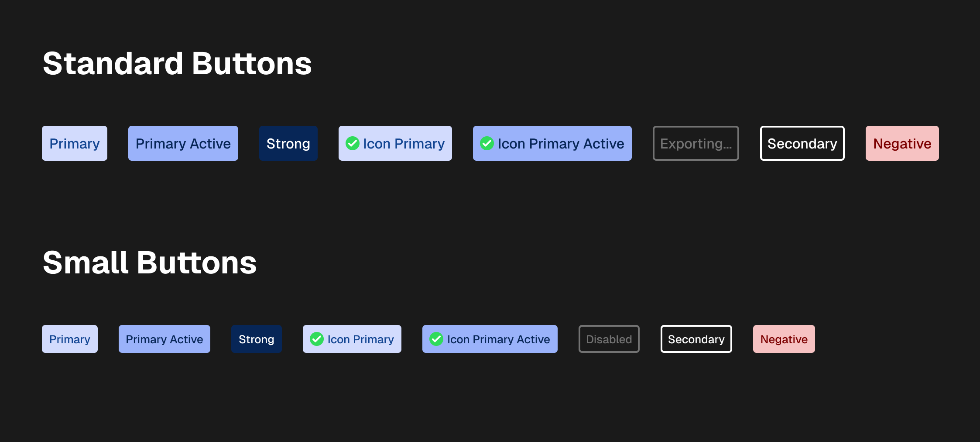Click the small Negative button

tap(784, 339)
